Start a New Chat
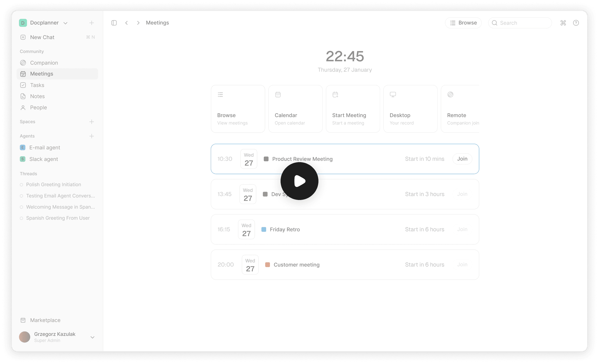 57,37
